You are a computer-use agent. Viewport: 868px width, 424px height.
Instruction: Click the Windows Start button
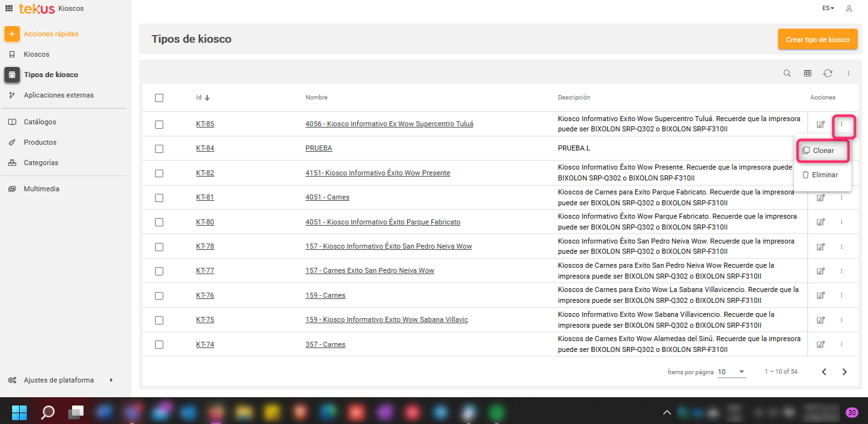(x=19, y=412)
